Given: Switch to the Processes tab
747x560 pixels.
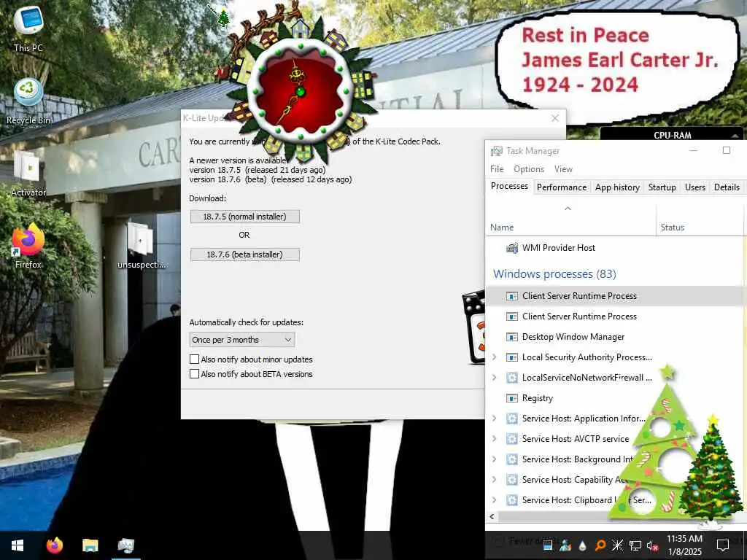Looking at the screenshot, I should pyautogui.click(x=509, y=186).
